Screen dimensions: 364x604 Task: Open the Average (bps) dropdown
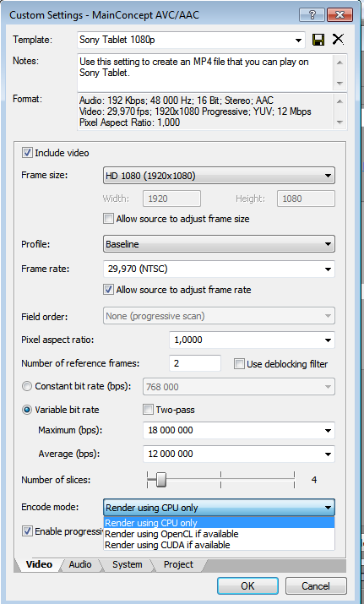(x=328, y=454)
